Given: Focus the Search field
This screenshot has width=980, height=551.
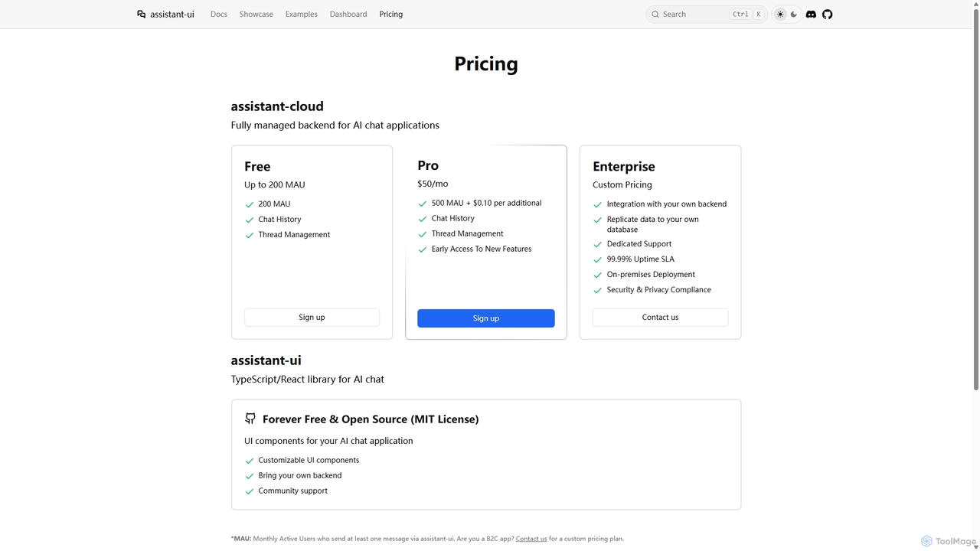Looking at the screenshot, I should pyautogui.click(x=706, y=15).
